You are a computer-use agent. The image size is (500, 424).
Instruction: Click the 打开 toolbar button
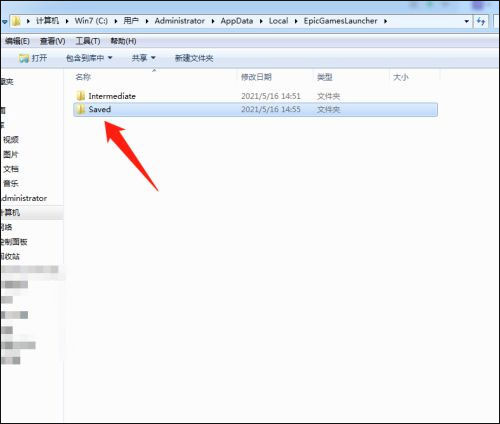click(33, 58)
